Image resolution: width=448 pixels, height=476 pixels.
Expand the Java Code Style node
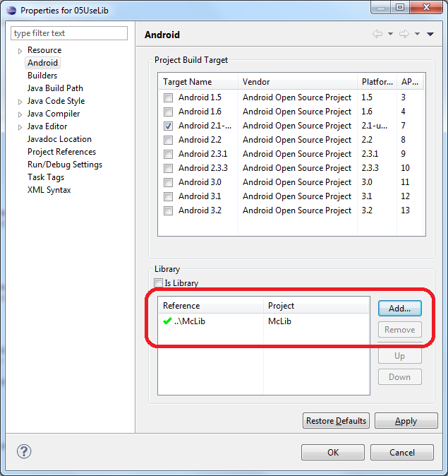click(x=20, y=102)
